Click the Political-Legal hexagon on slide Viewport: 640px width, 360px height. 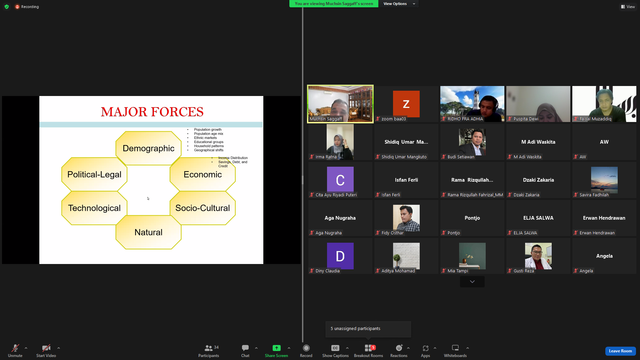(x=94, y=174)
